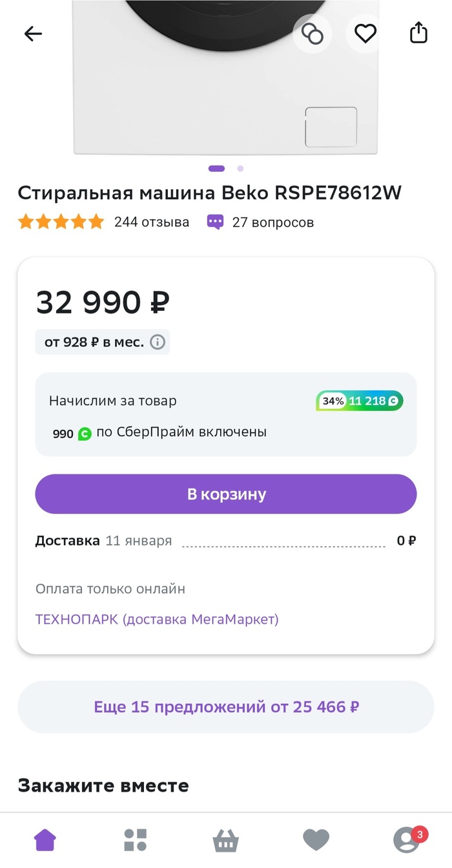Tap the back arrow icon

coord(33,34)
